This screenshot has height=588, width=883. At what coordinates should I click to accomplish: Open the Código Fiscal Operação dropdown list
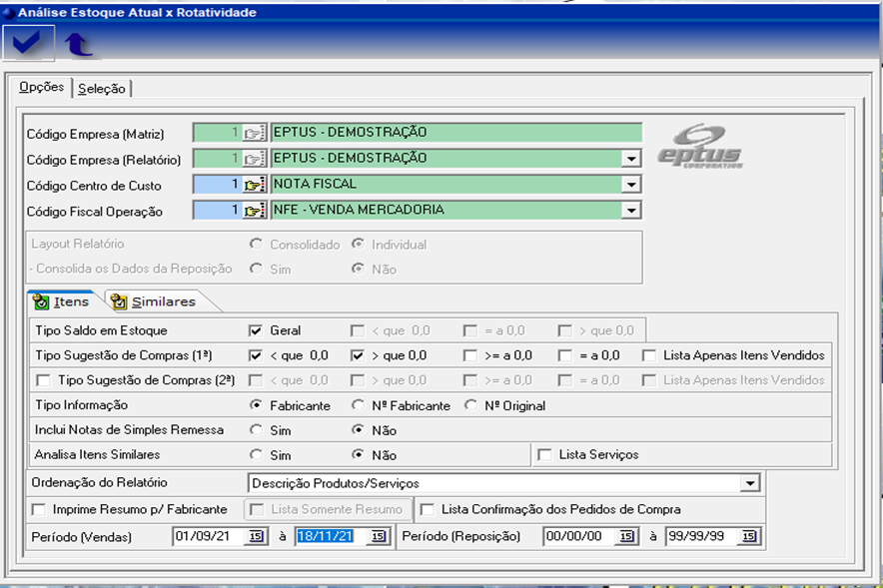point(630,211)
